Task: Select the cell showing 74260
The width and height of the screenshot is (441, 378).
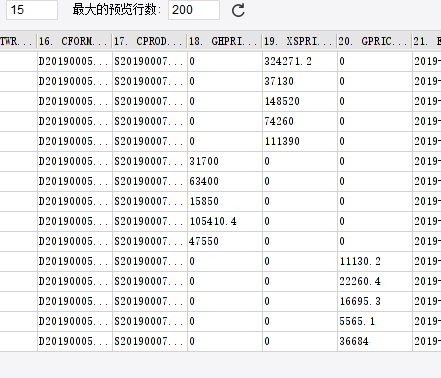Action: (300, 121)
